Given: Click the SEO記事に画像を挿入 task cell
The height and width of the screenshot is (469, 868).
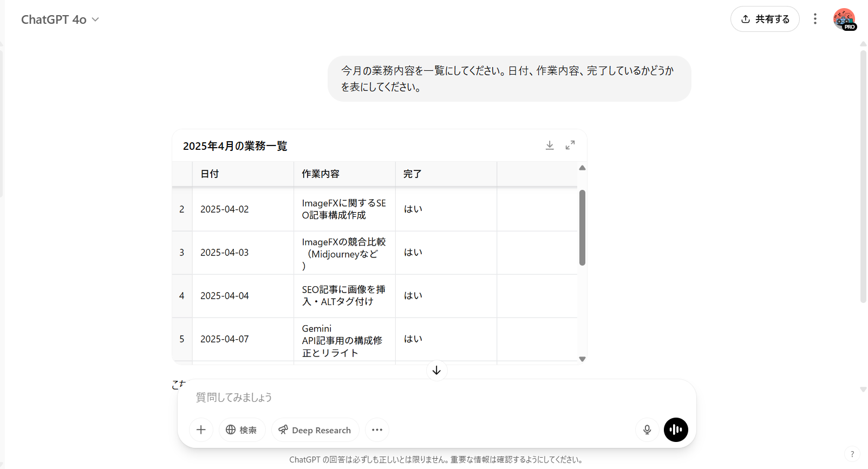Looking at the screenshot, I should [344, 296].
